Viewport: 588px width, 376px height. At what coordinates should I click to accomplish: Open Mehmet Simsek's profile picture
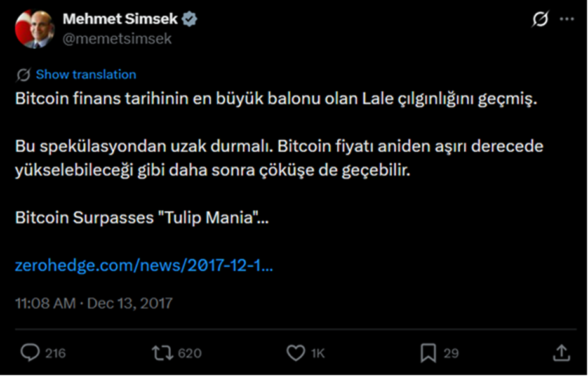[x=34, y=29]
